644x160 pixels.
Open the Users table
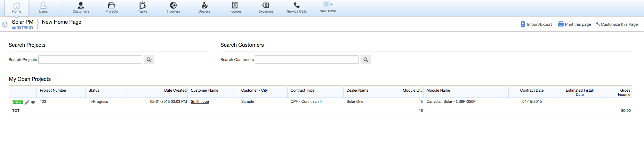[x=43, y=8]
